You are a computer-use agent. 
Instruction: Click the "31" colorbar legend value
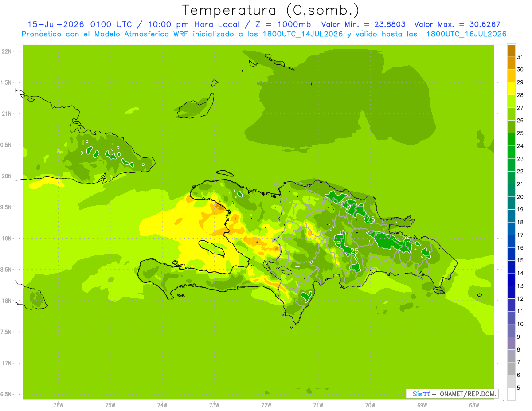(520, 57)
